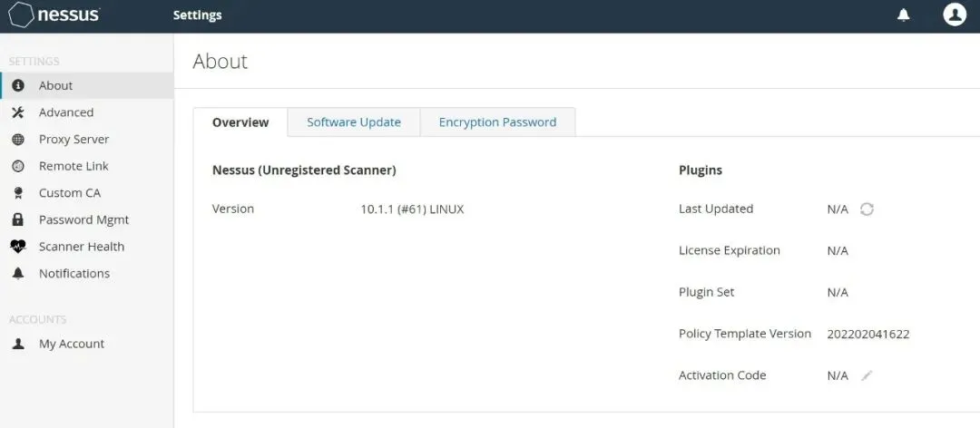Click the License Expiration label
This screenshot has height=428, width=980.
click(x=730, y=250)
